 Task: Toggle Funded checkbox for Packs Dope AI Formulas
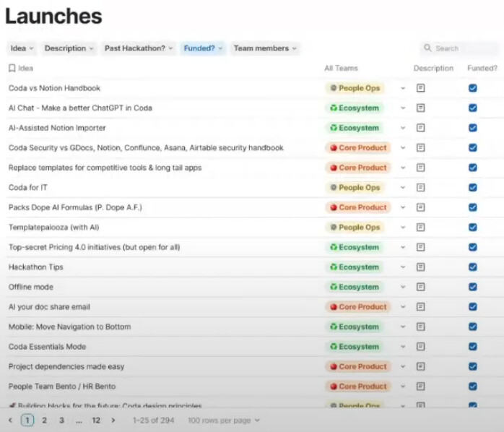[472, 207]
